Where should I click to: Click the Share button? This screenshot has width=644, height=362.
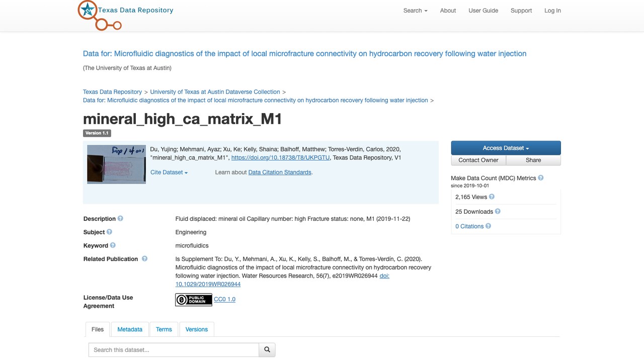[x=533, y=160]
